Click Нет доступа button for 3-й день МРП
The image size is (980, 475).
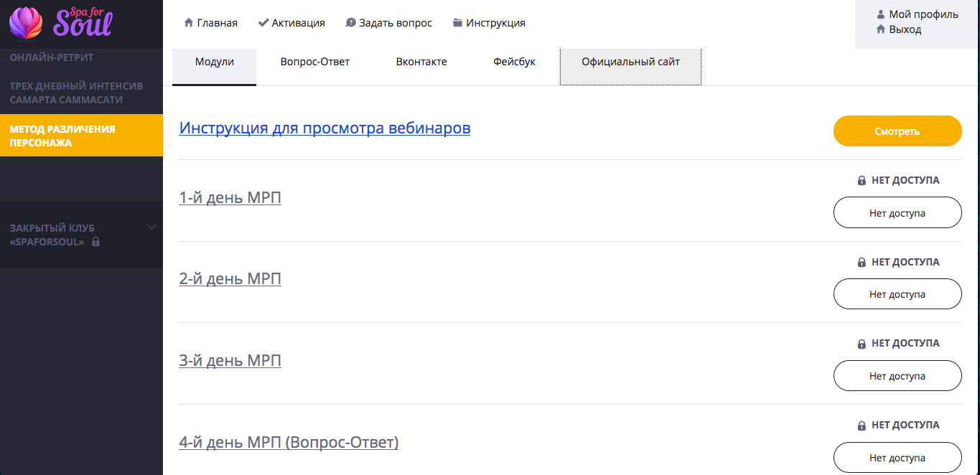click(x=897, y=376)
